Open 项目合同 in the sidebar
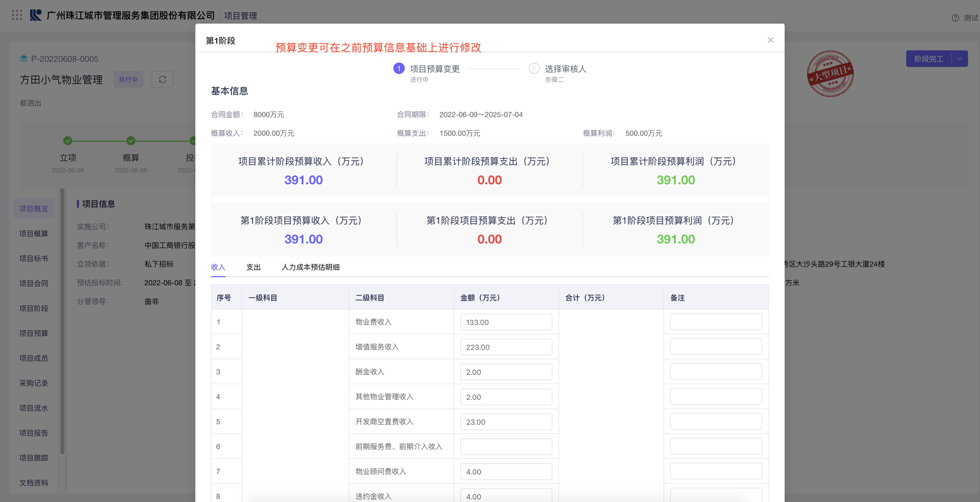This screenshot has width=980, height=502. tap(34, 283)
